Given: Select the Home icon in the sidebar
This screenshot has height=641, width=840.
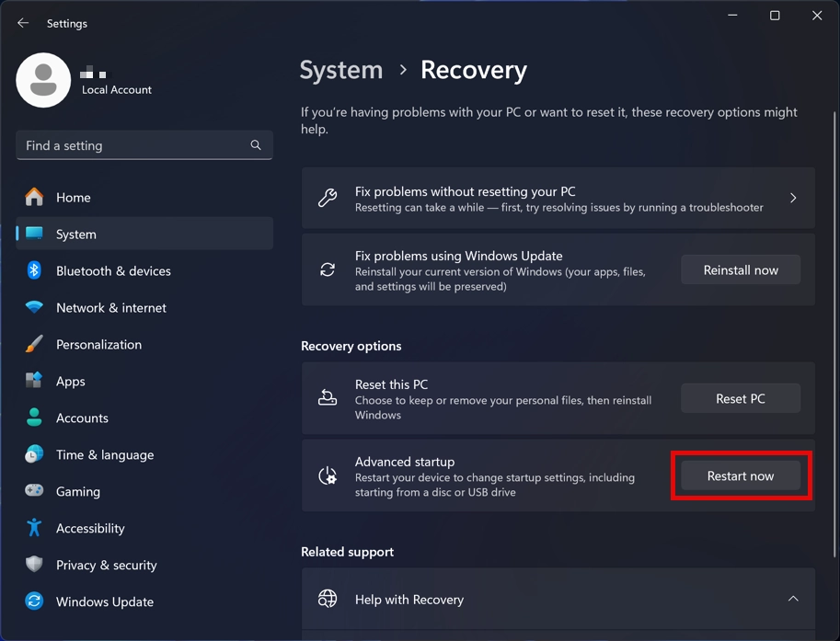Looking at the screenshot, I should (34, 197).
